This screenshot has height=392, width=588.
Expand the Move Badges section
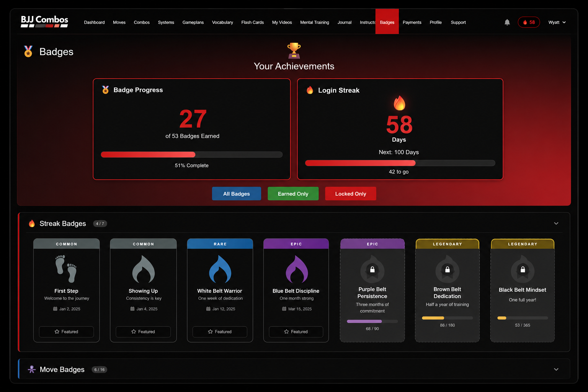click(556, 369)
